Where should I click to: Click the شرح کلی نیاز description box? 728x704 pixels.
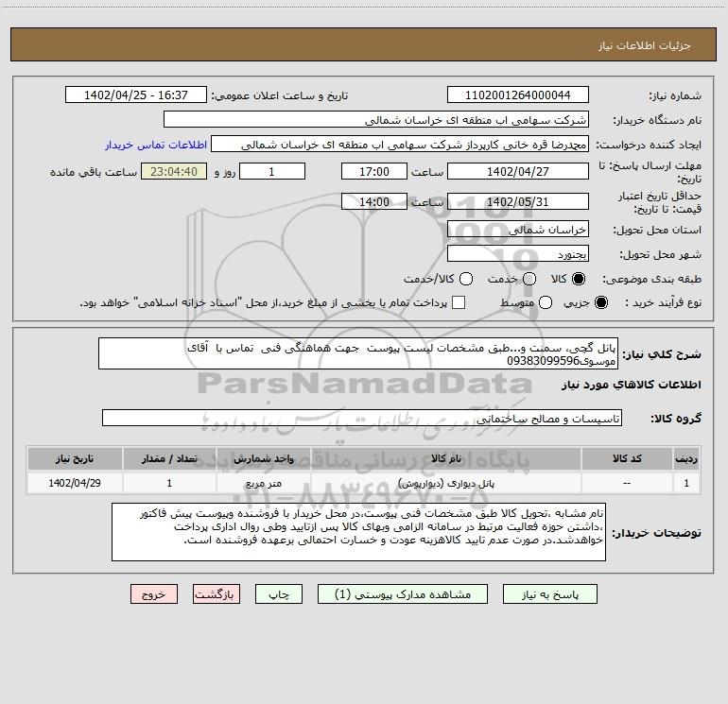click(x=358, y=353)
